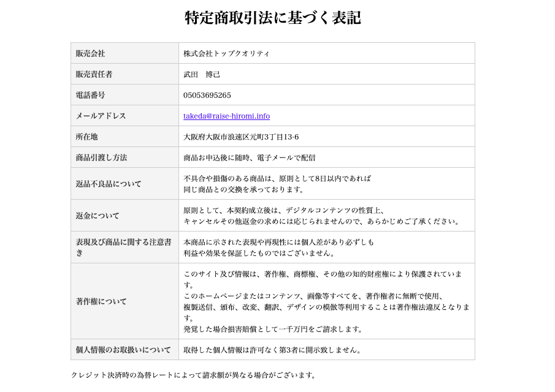Select the line starting 本商品に示された表現や再現性

click(x=278, y=243)
